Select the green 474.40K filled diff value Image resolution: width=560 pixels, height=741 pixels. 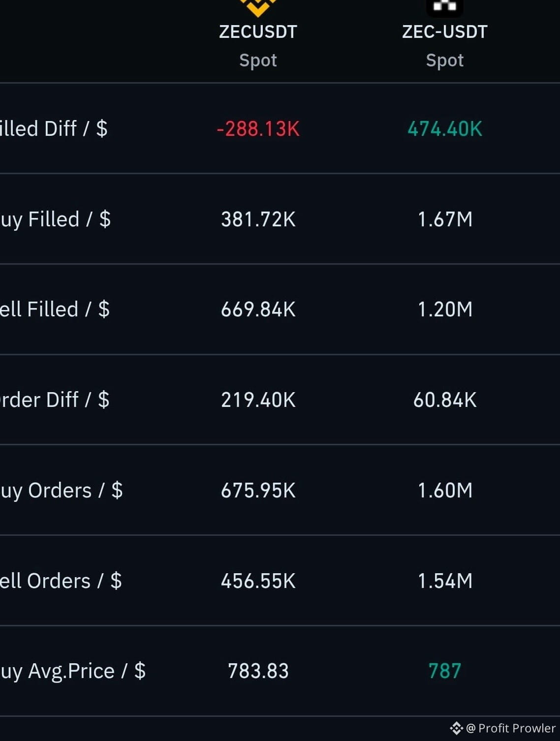(x=445, y=129)
